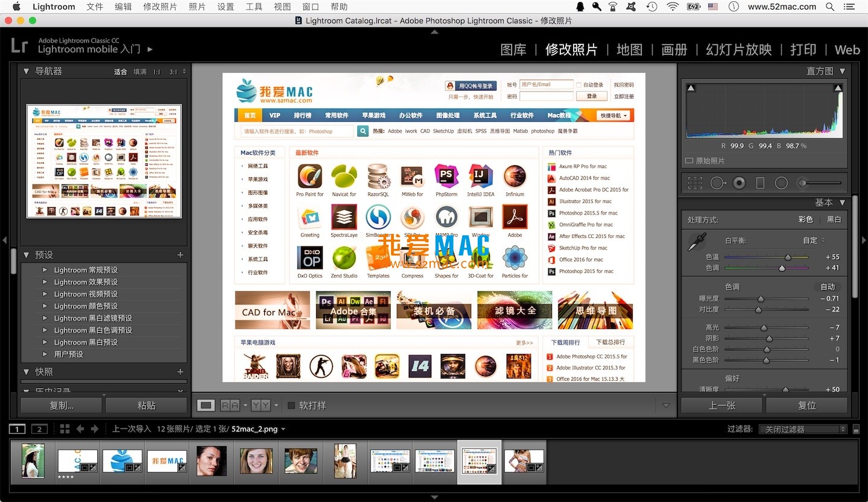Screen dimensions: 868x502
Task: Adjust the 对比度 contrast slider
Action: [759, 309]
